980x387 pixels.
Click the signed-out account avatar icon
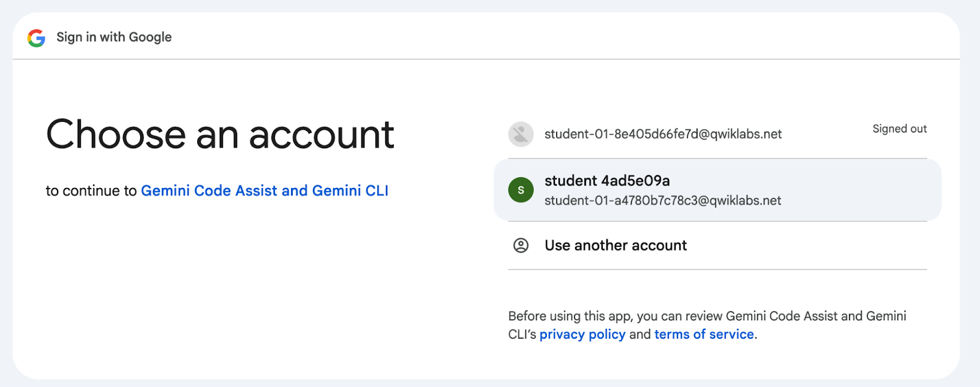pyautogui.click(x=521, y=134)
